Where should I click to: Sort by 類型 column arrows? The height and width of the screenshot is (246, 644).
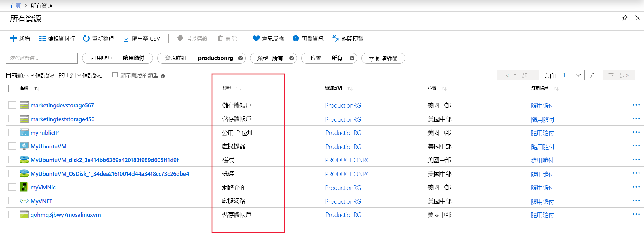(x=238, y=88)
